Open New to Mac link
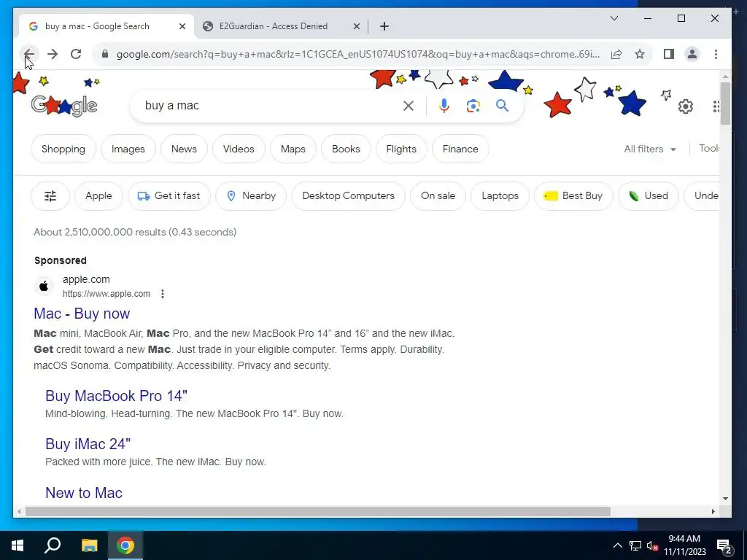This screenshot has height=560, width=747. pos(84,493)
